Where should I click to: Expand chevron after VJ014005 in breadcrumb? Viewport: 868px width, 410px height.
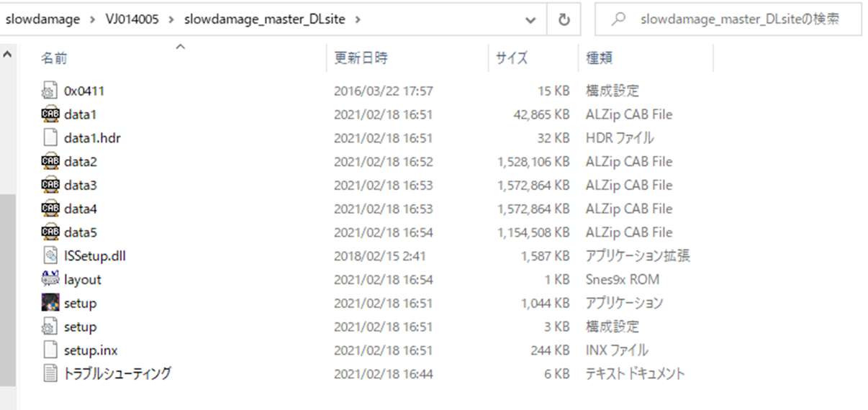(x=171, y=20)
